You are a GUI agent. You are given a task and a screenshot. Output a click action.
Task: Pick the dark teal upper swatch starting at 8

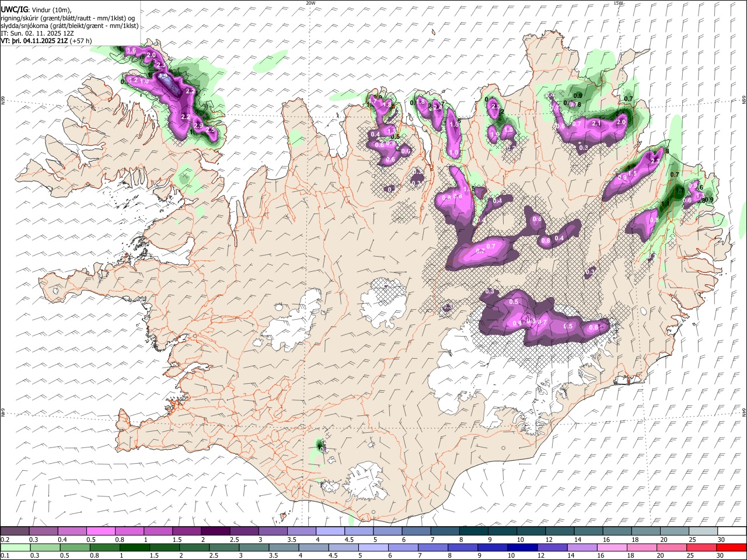click(474, 531)
